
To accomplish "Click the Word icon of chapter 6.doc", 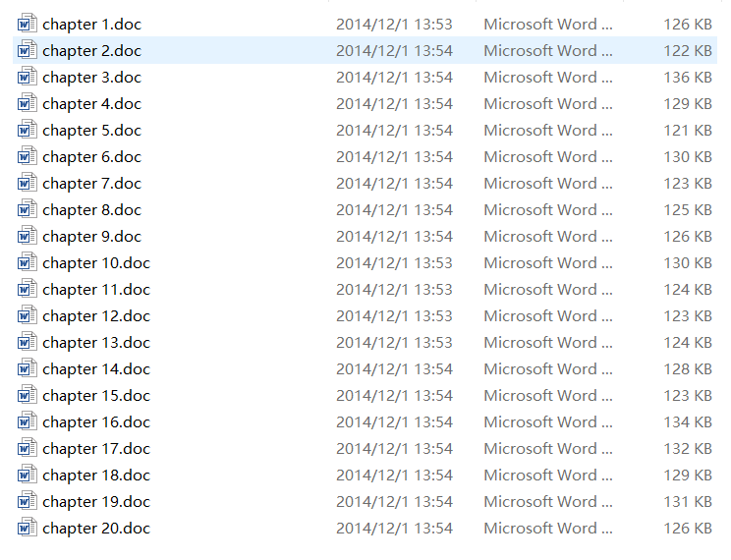I will click(x=28, y=156).
